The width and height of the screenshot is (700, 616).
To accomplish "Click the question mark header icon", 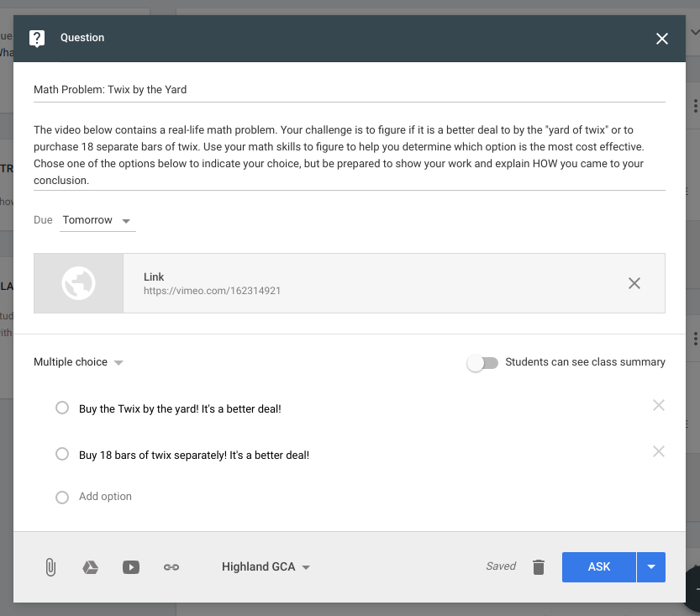I will [x=35, y=37].
